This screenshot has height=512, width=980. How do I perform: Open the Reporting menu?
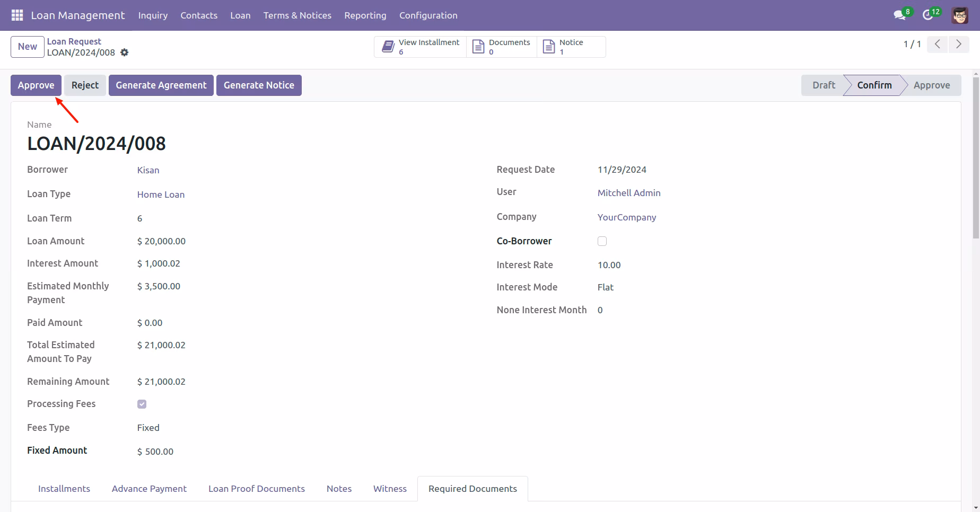[x=365, y=15]
